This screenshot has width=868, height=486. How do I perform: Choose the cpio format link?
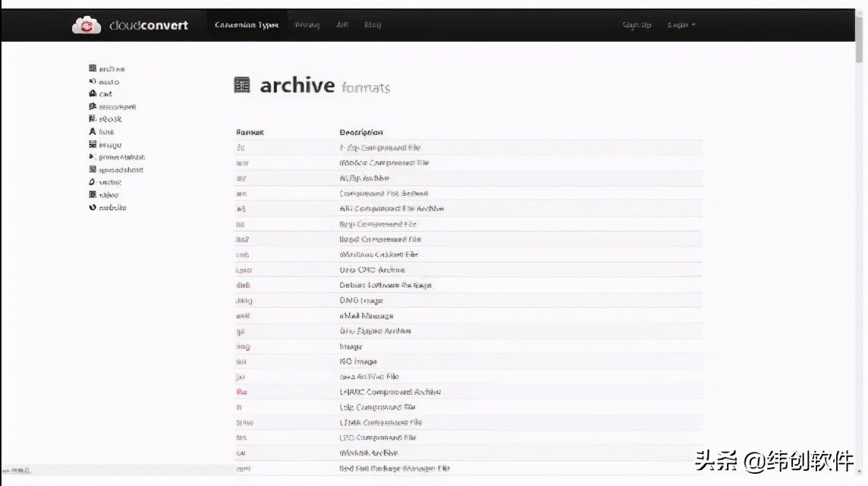[244, 270]
